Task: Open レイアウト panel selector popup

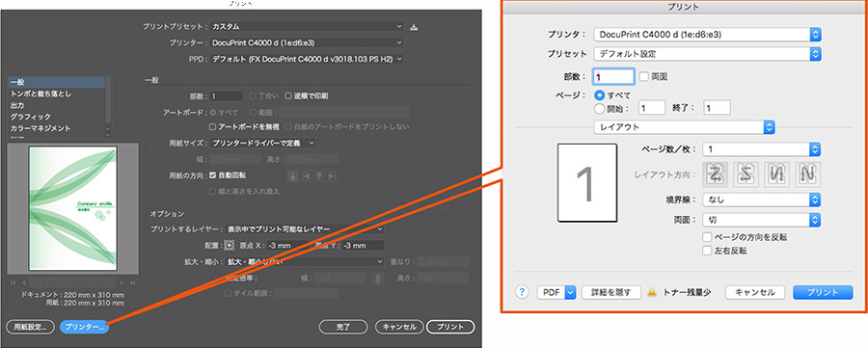Action: click(684, 127)
